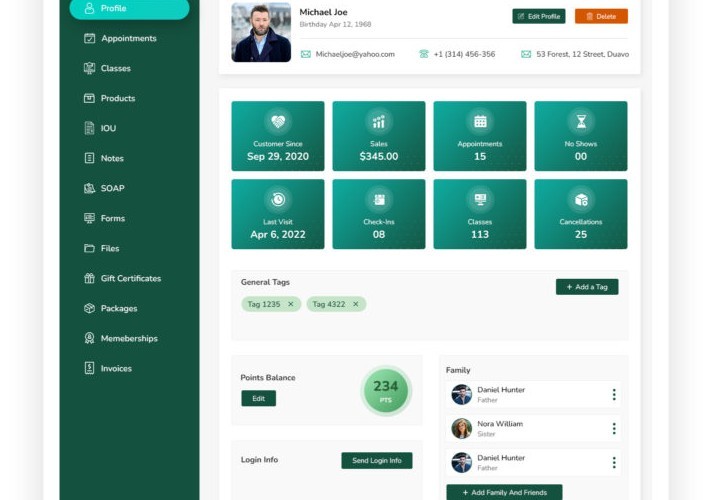Viewport: 712px width, 500px height.
Task: Click the Appointments calendar icon in sidebar
Action: point(90,38)
